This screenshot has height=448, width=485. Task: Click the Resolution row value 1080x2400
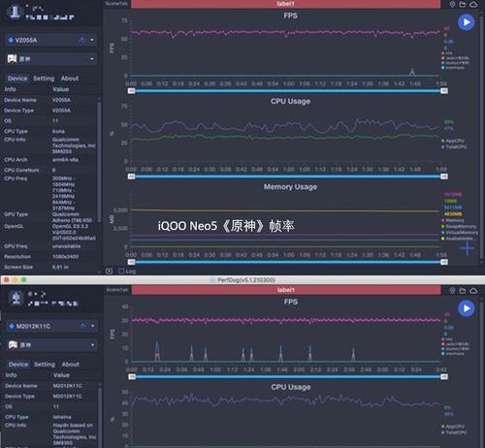pos(65,257)
